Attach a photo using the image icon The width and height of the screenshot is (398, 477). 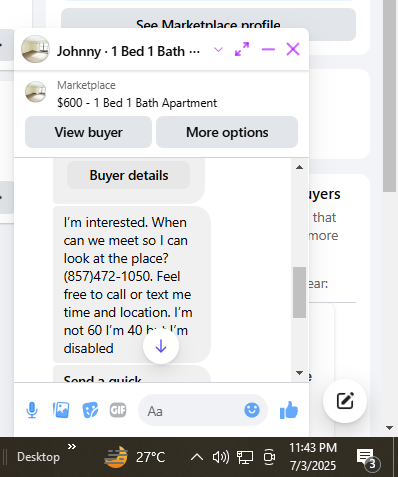[x=61, y=410]
